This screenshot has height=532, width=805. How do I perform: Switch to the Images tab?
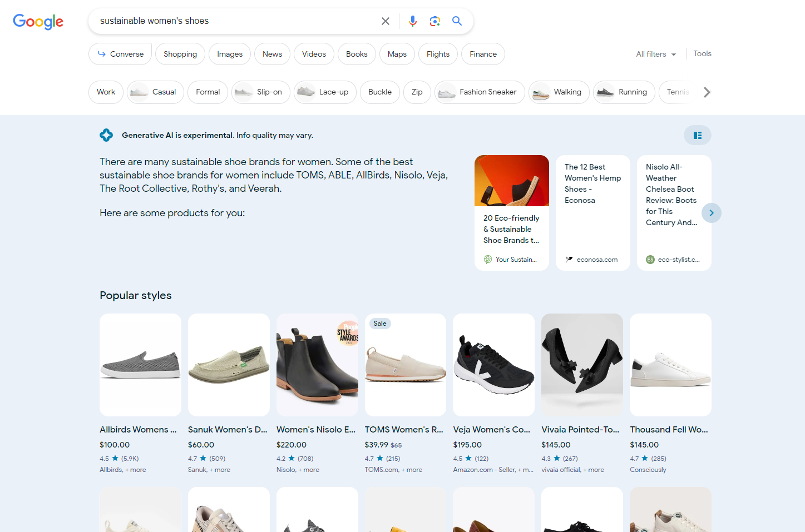[230, 54]
